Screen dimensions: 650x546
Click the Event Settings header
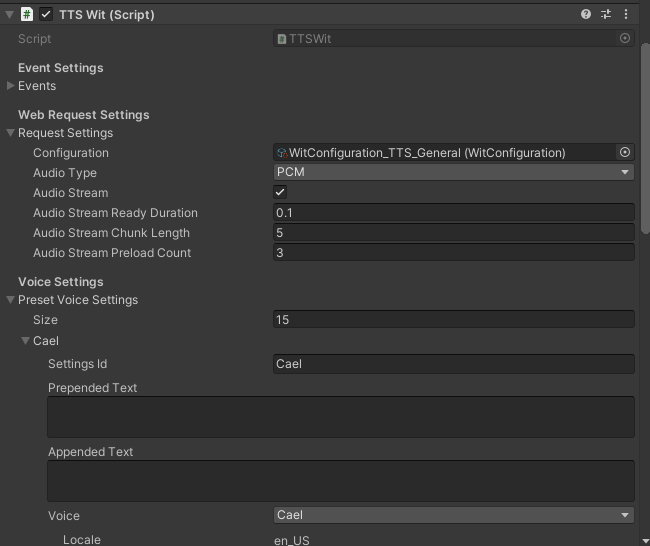pyautogui.click(x=61, y=68)
